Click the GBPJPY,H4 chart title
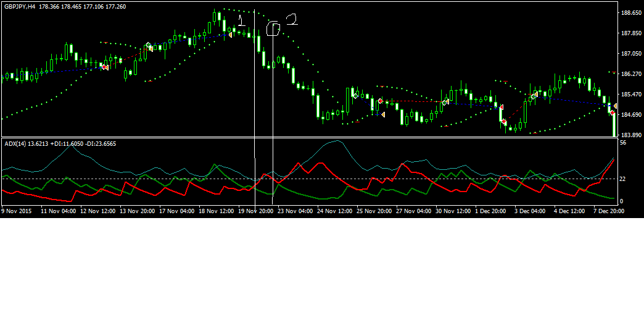This screenshot has width=644, height=320. 19,7
